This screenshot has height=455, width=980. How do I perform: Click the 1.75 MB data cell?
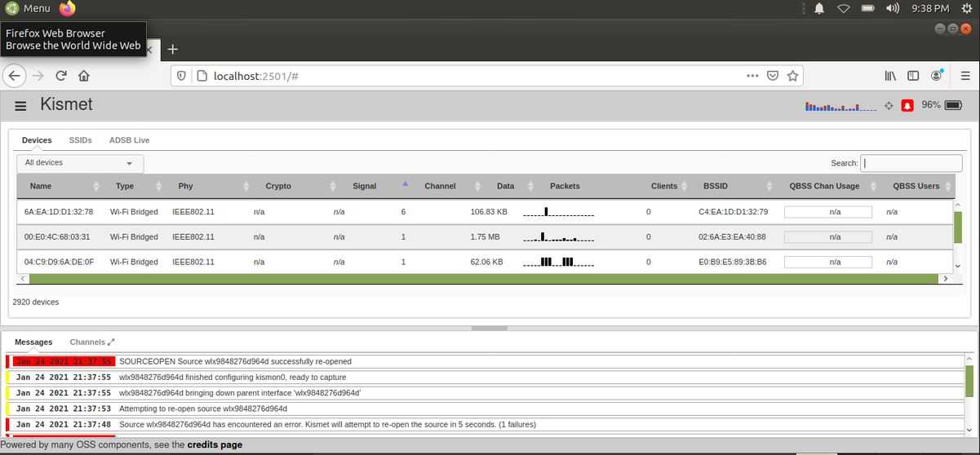click(x=486, y=236)
